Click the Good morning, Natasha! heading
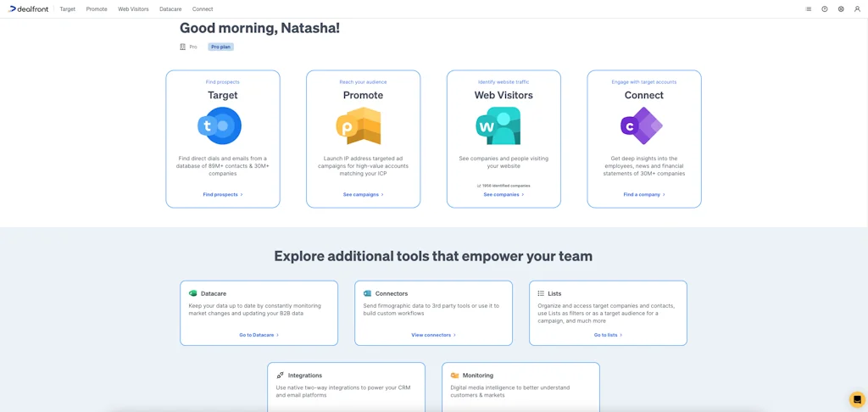This screenshot has height=412, width=868. pos(259,28)
